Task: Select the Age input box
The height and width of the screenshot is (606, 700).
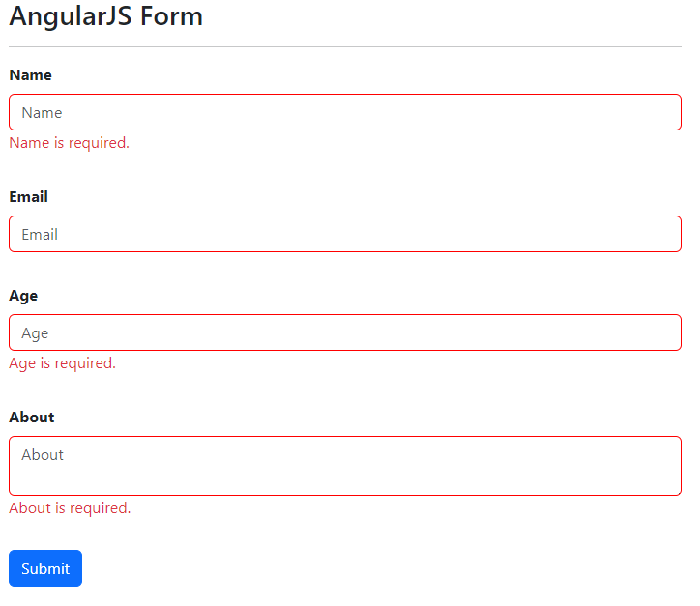Action: pyautogui.click(x=345, y=332)
